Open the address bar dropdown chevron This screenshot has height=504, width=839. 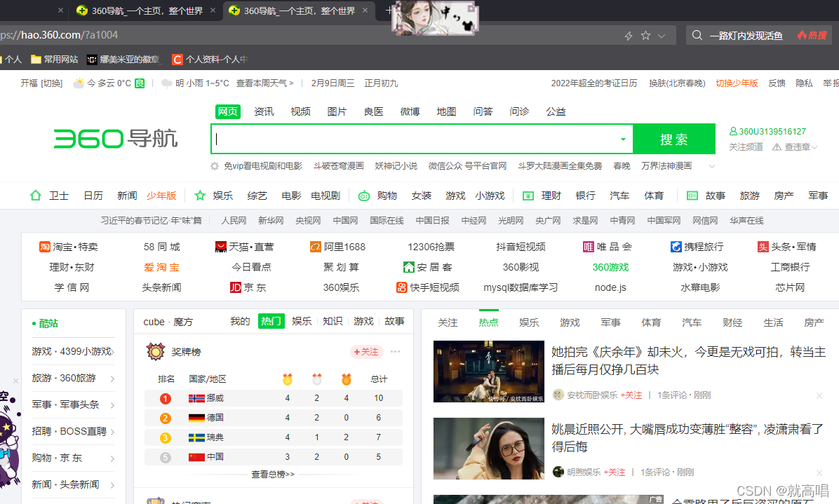click(x=662, y=36)
